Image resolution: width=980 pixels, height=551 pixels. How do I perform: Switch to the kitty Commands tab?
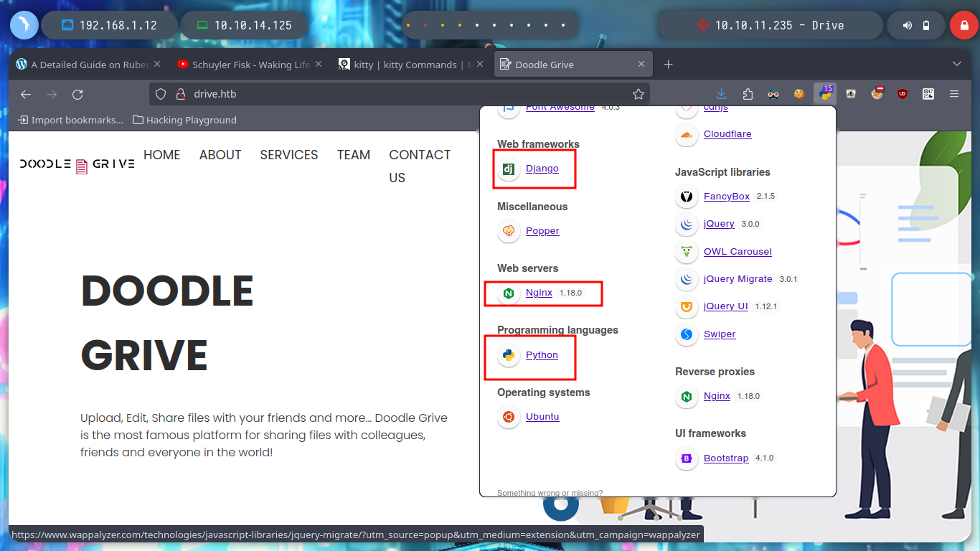coord(411,65)
